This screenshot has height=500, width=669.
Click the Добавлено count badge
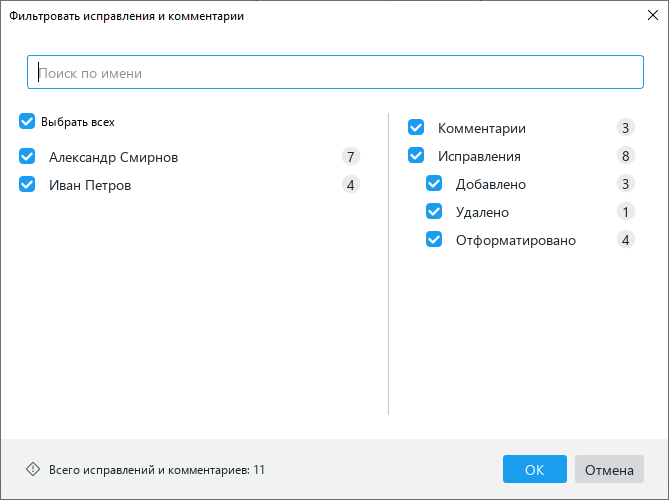click(625, 184)
